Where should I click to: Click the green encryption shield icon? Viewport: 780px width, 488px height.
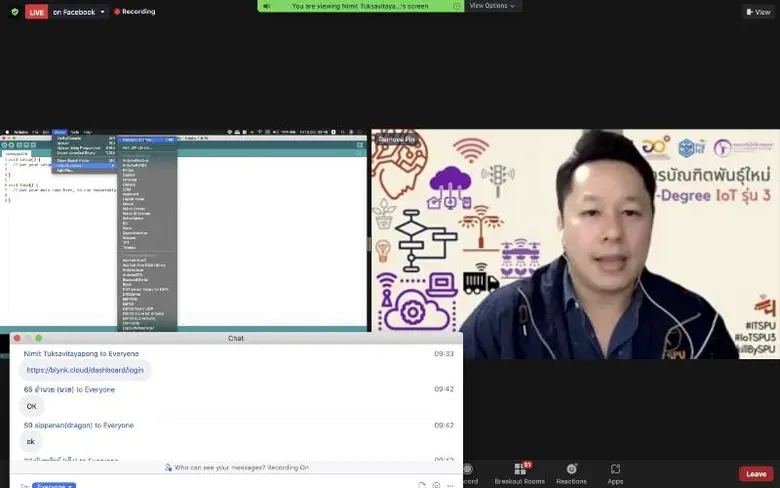[x=14, y=12]
